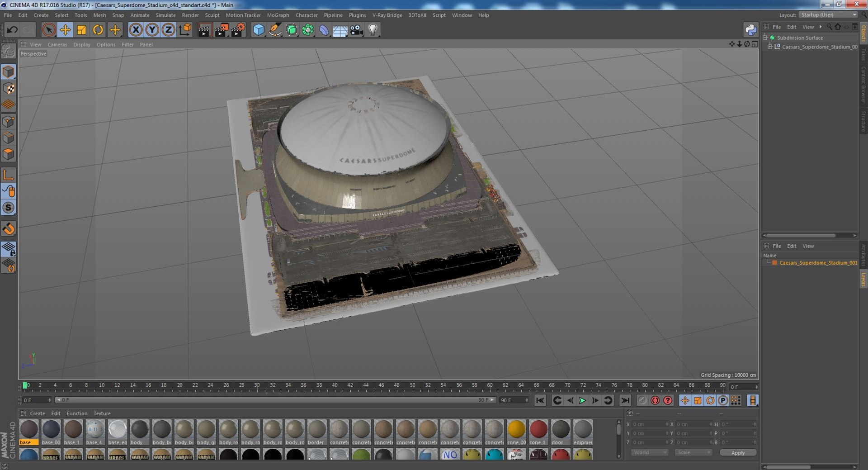This screenshot has height=470, width=868.
Task: Open the Scale mode dropdown
Action: pyautogui.click(x=693, y=452)
